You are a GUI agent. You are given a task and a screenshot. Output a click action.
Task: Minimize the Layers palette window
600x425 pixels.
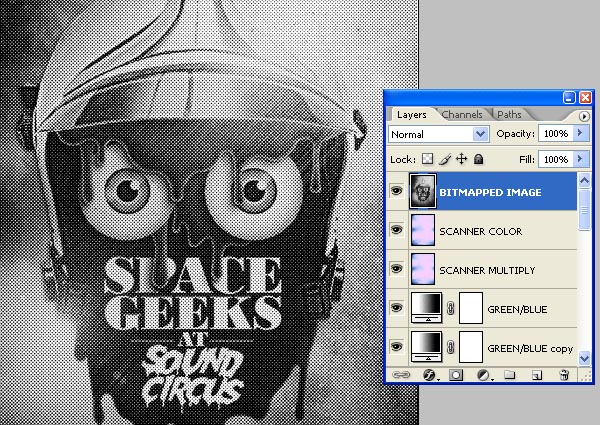click(x=569, y=98)
